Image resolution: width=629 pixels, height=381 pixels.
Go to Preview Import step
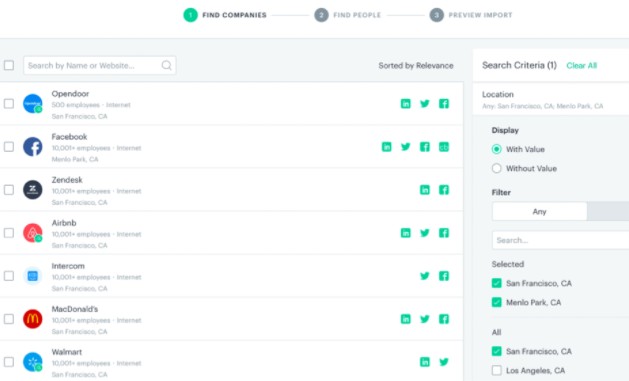pos(471,15)
